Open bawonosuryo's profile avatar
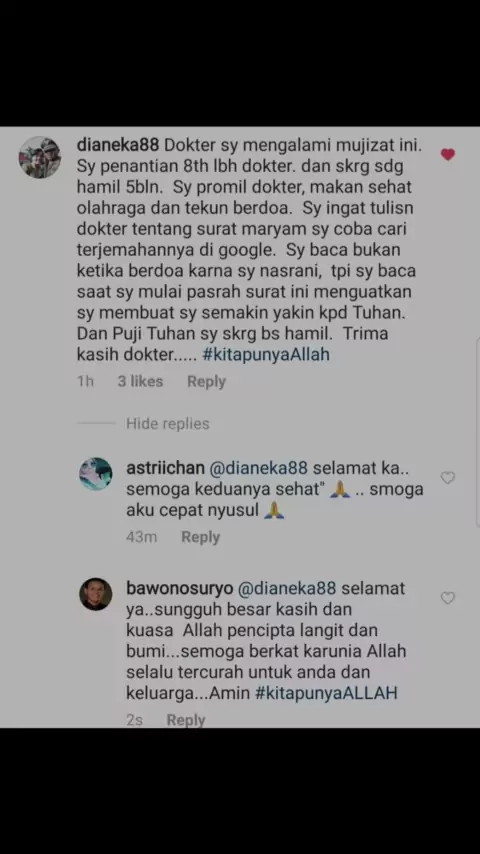The height and width of the screenshot is (854, 480). click(96, 594)
